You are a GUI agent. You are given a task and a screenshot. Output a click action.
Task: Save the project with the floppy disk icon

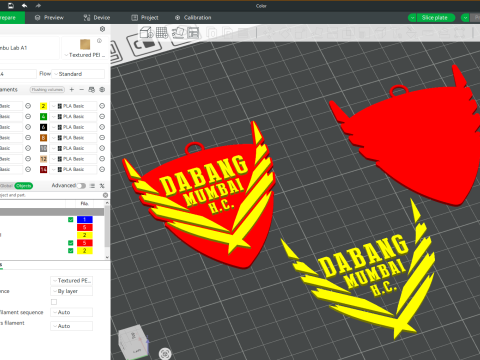pyautogui.click(x=10, y=6)
